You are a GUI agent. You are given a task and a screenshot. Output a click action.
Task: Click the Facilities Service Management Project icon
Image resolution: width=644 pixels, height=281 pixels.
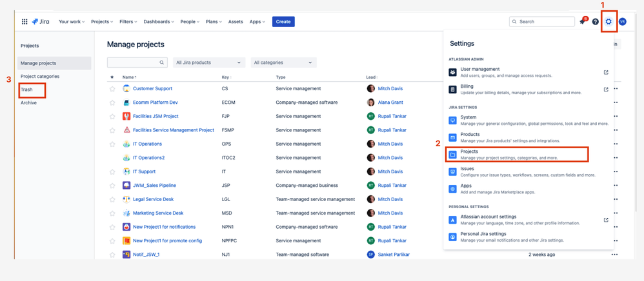(126, 130)
